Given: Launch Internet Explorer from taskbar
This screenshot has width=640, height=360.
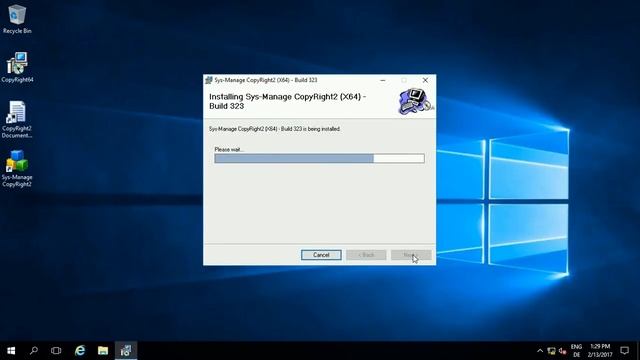Looking at the screenshot, I should (80, 351).
